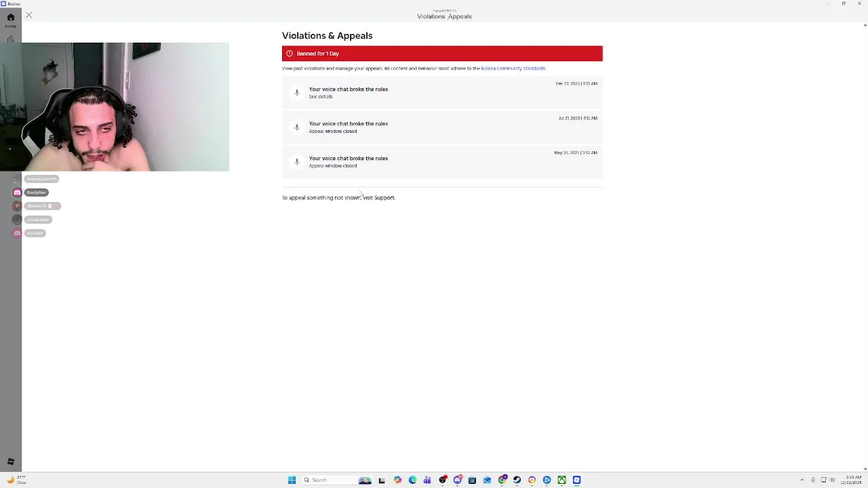The height and width of the screenshot is (488, 868).
Task: Click 'Appeal window closed' under May violation
Action: point(333,166)
